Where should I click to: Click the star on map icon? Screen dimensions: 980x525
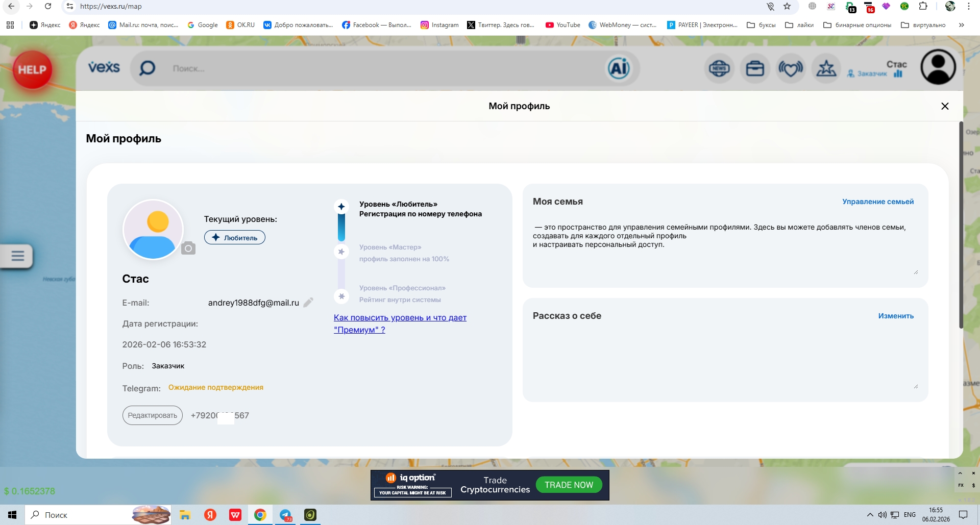click(826, 68)
